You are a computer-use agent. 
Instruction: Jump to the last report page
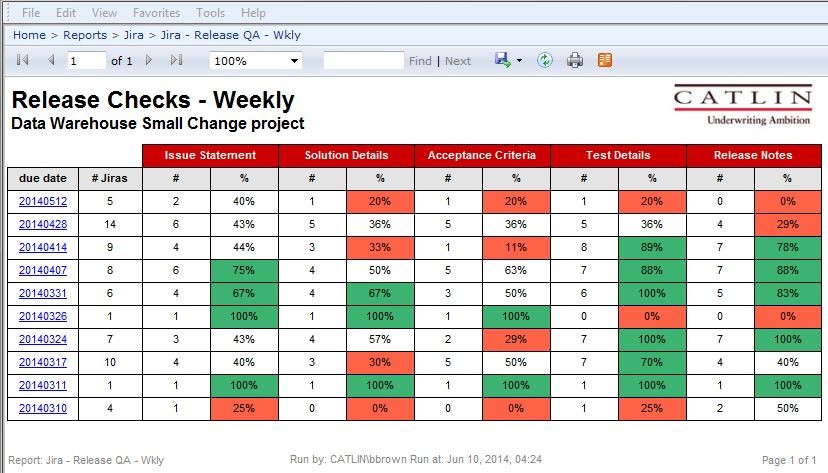[x=176, y=61]
